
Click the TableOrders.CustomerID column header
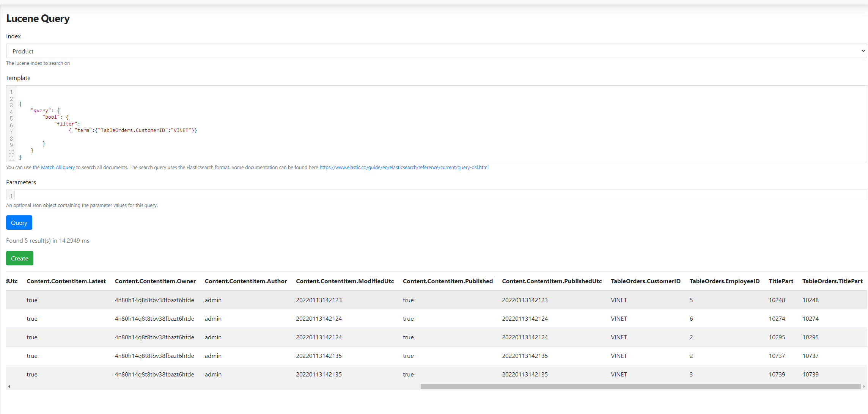[646, 281]
